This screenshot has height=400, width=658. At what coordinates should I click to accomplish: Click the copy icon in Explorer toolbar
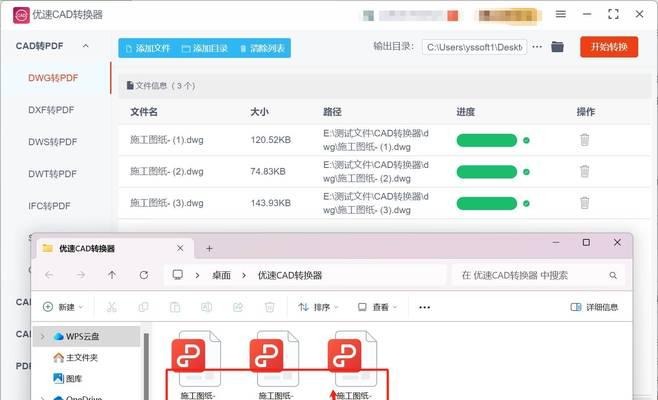(143, 307)
